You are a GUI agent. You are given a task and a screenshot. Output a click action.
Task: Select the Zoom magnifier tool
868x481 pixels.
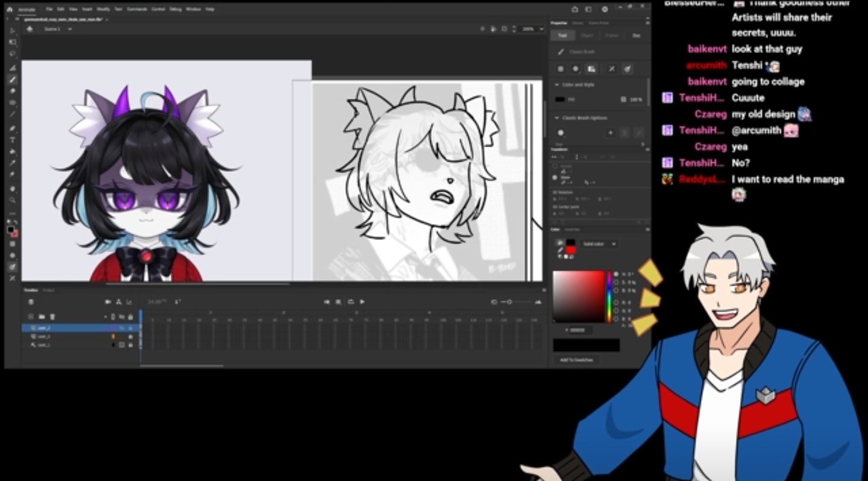pyautogui.click(x=13, y=200)
